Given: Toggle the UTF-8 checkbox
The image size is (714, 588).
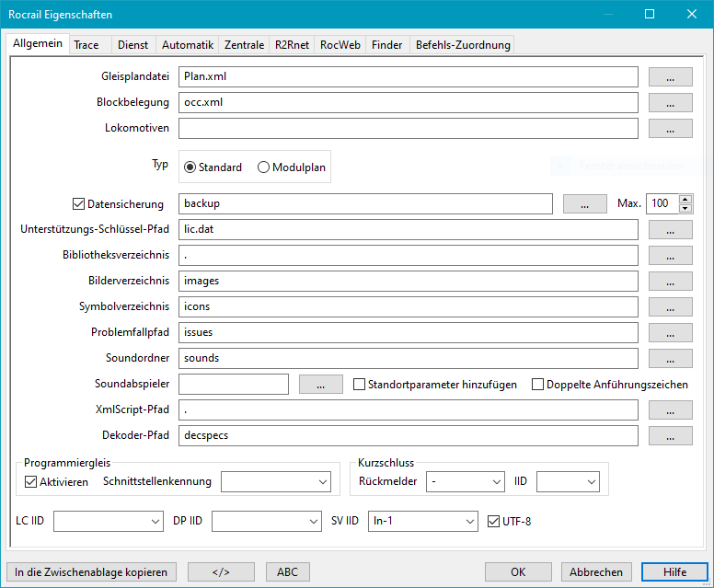Looking at the screenshot, I should [495, 522].
